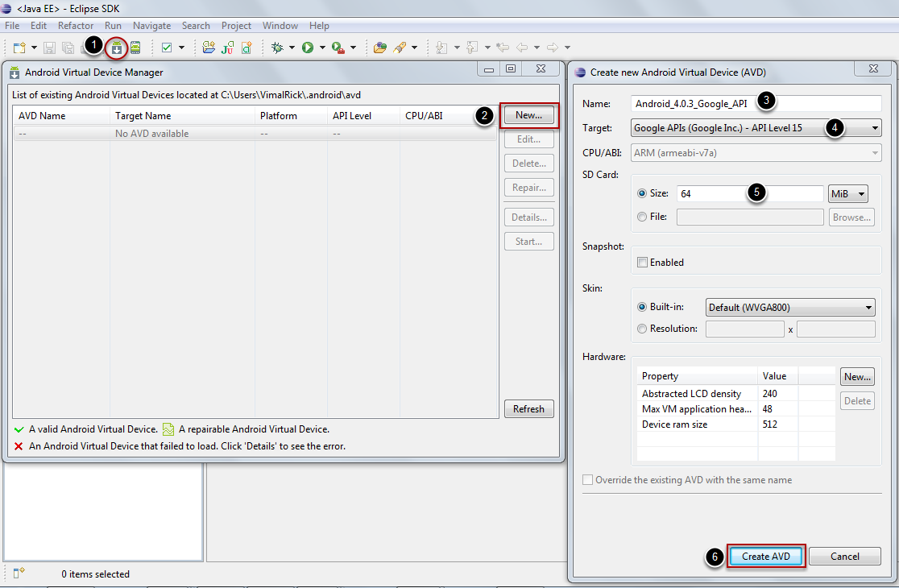Enable the Snapshot checkbox
899x588 pixels.
(x=643, y=262)
